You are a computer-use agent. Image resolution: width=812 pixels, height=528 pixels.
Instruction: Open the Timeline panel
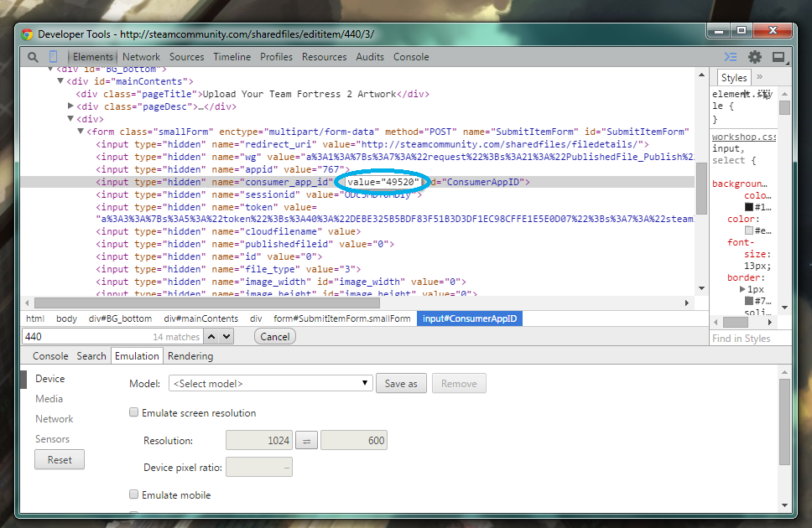click(232, 57)
